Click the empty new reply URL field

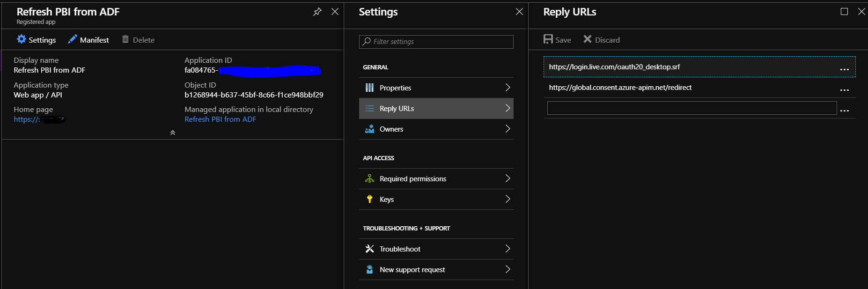click(x=691, y=108)
